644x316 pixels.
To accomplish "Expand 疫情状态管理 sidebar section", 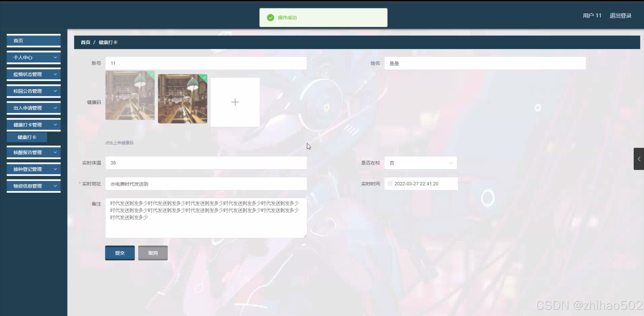I will [x=33, y=74].
